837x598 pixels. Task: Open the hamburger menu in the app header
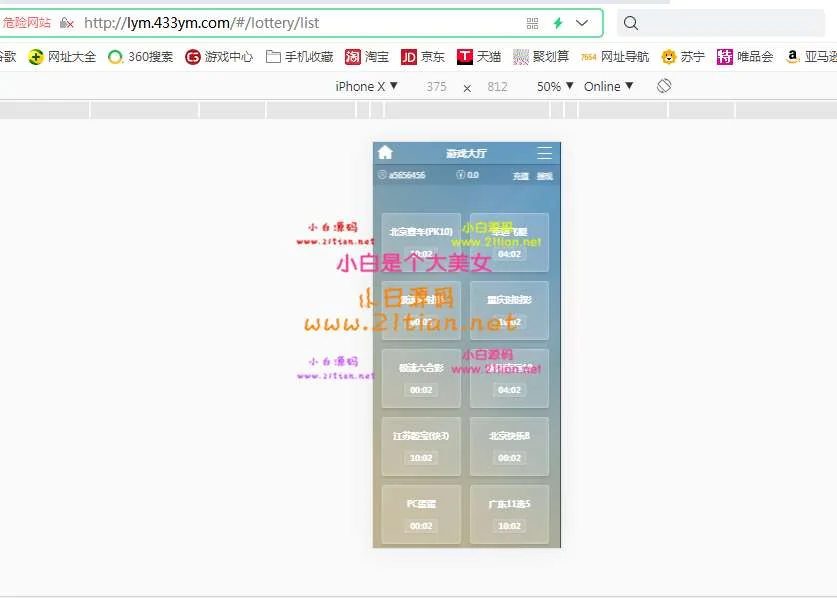point(544,153)
